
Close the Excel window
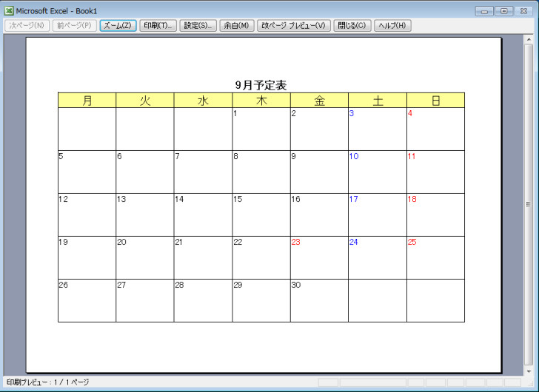click(x=524, y=11)
